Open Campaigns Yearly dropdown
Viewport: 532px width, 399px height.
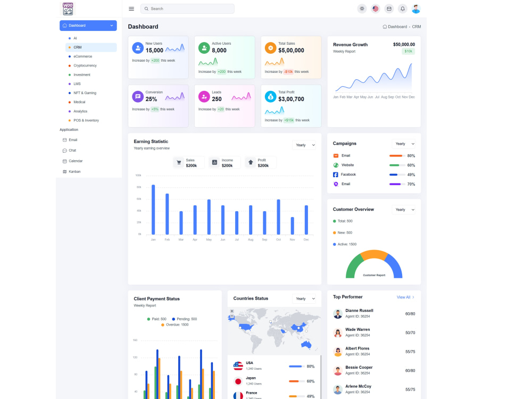coord(403,144)
